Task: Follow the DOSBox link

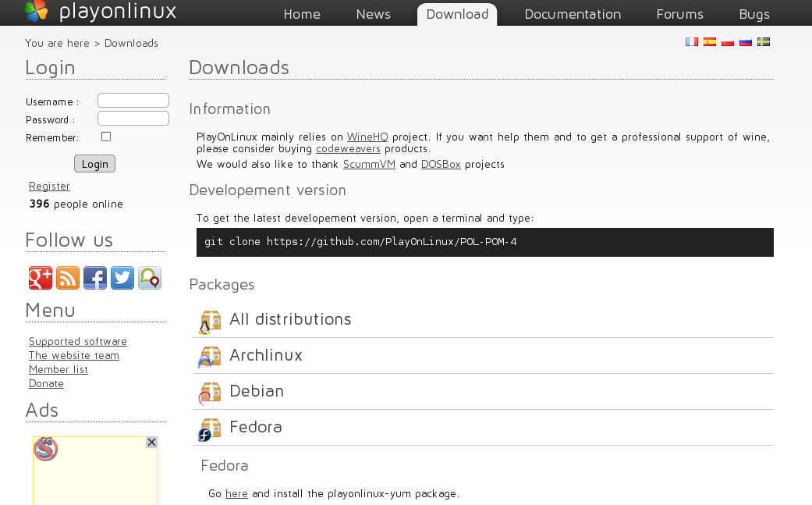Action: (x=441, y=164)
